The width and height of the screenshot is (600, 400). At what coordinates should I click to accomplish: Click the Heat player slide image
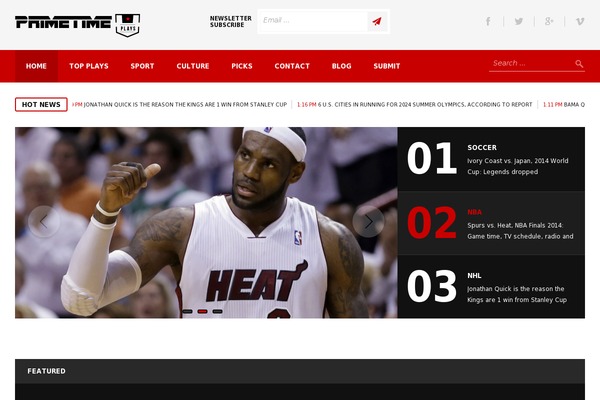(x=206, y=222)
